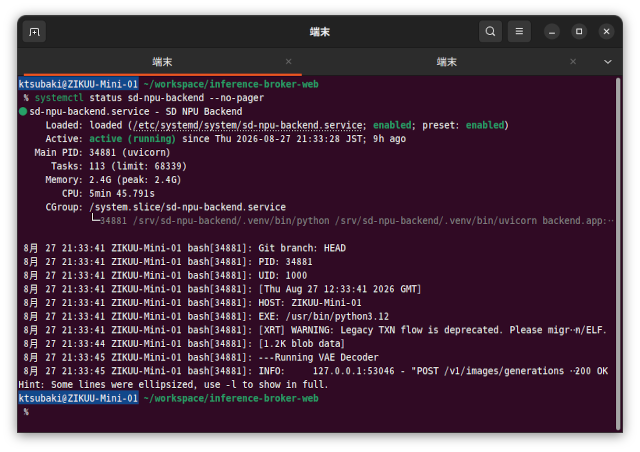The height and width of the screenshot is (452, 640).
Task: Switch to the first 端末 tab
Action: (x=162, y=62)
